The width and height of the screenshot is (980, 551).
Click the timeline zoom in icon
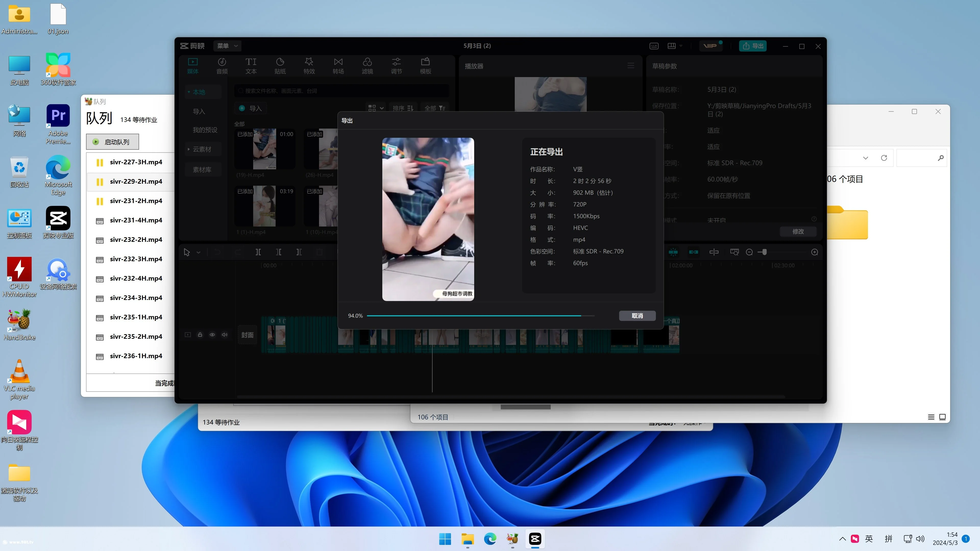[x=815, y=252]
